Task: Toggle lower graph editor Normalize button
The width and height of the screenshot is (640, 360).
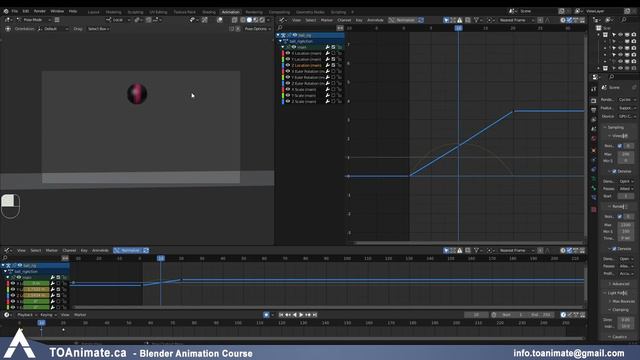Action: click(x=127, y=251)
